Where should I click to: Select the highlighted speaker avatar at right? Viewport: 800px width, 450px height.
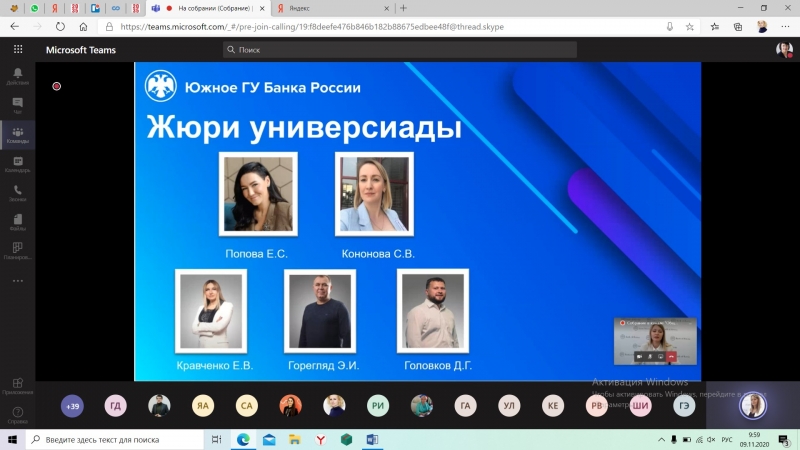pos(753,406)
